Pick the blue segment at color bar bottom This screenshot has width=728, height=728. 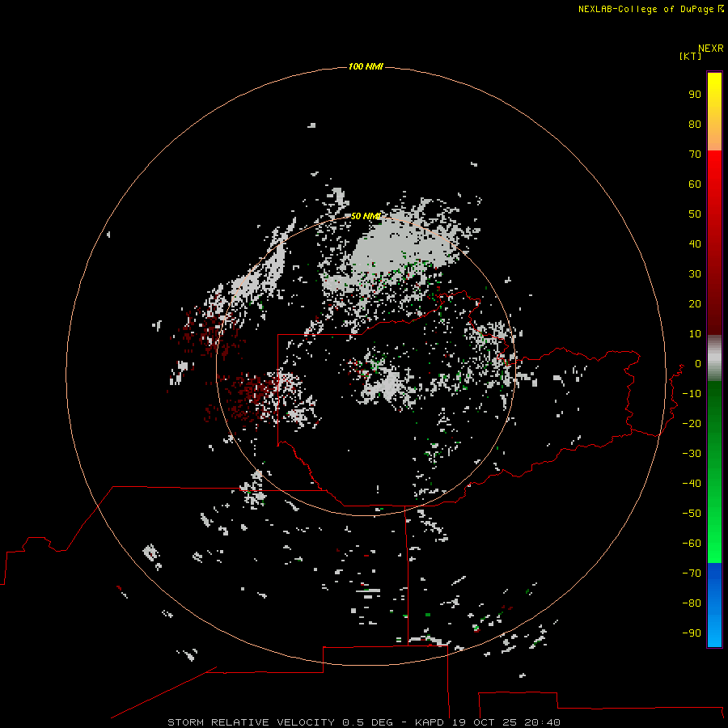714,605
